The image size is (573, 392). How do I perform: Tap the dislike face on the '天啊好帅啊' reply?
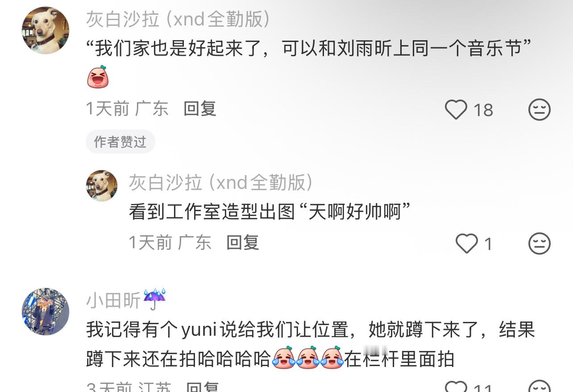[540, 244]
